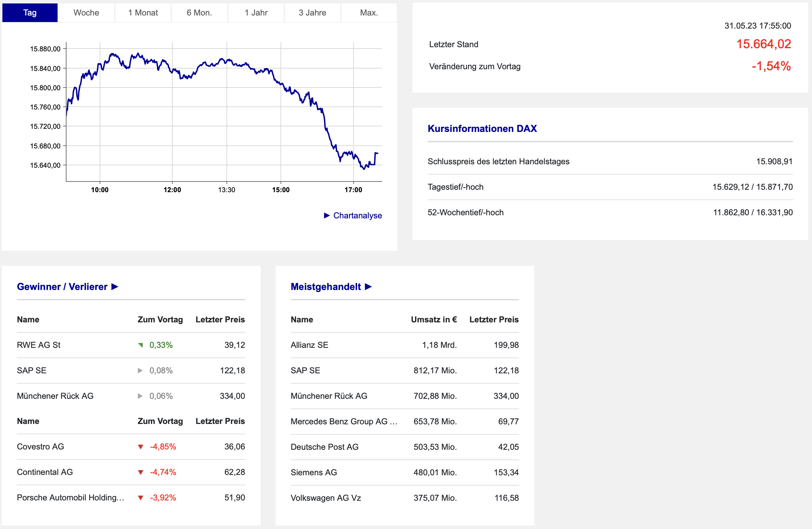Viewport: 812px width, 529px height.
Task: Click the 13:30 time axis label
Action: [x=226, y=190]
